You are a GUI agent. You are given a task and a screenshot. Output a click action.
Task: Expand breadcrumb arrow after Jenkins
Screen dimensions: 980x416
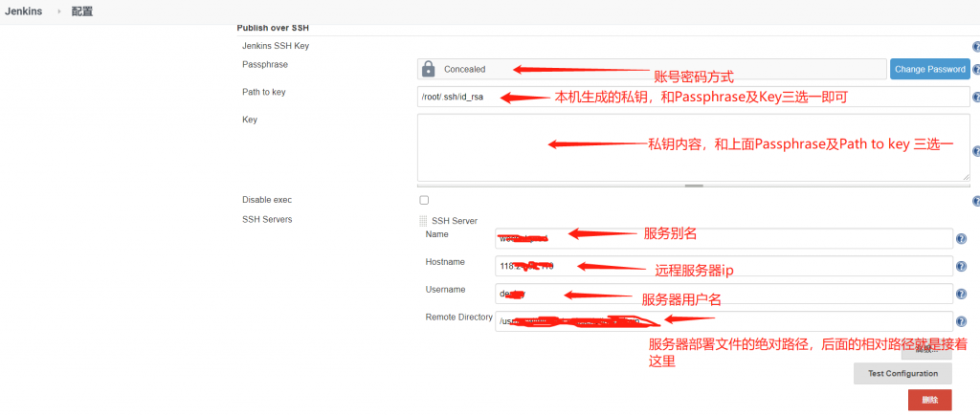(x=57, y=11)
